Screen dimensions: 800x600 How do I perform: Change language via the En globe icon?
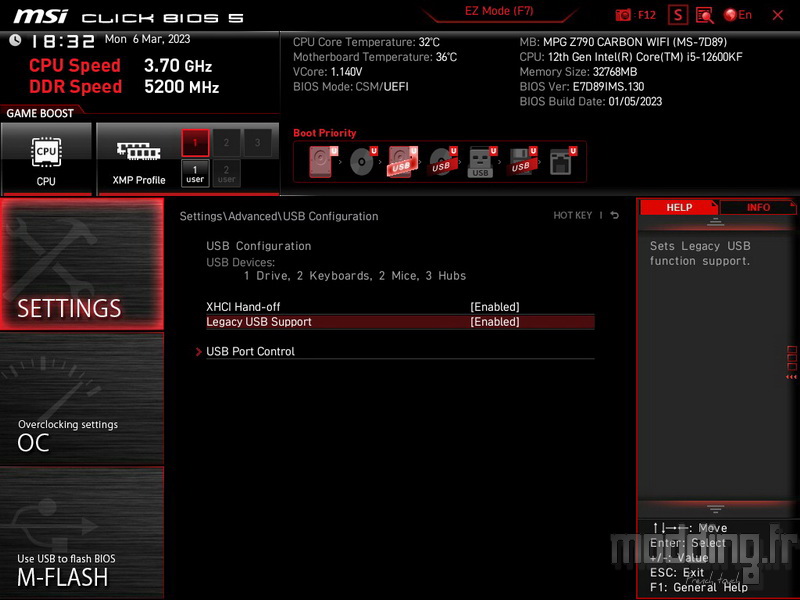[x=738, y=15]
